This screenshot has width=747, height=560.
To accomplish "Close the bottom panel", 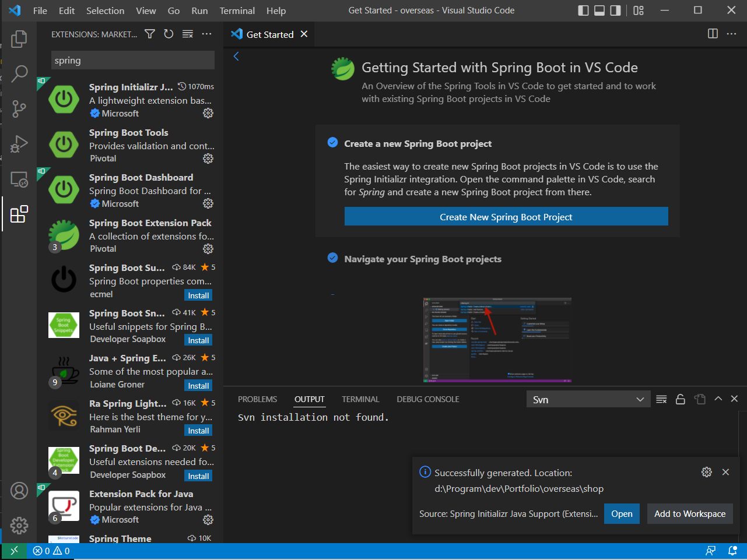I will coord(734,399).
